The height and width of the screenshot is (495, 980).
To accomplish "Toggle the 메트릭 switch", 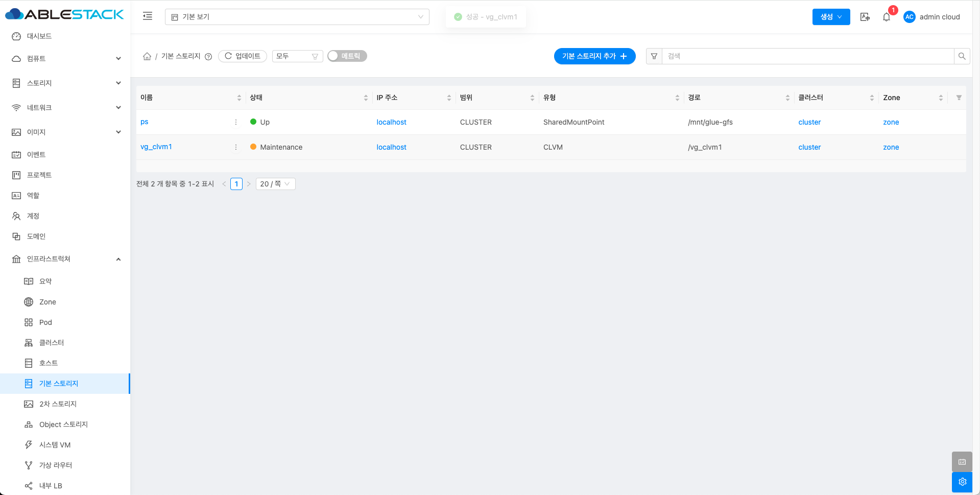I will (347, 56).
